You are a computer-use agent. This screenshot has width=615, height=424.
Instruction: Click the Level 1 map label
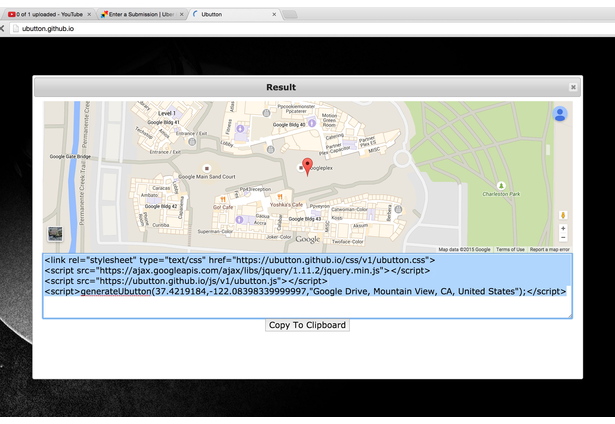pyautogui.click(x=167, y=113)
